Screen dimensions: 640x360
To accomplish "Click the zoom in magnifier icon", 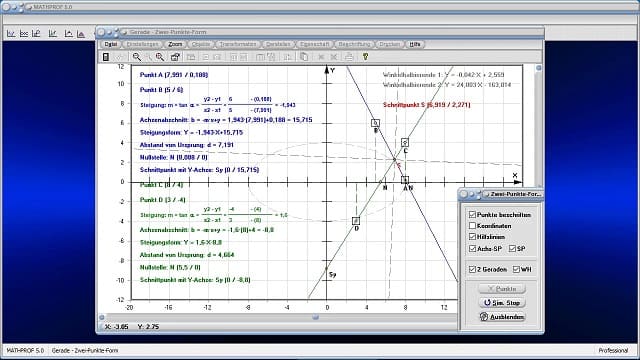I will (160, 57).
